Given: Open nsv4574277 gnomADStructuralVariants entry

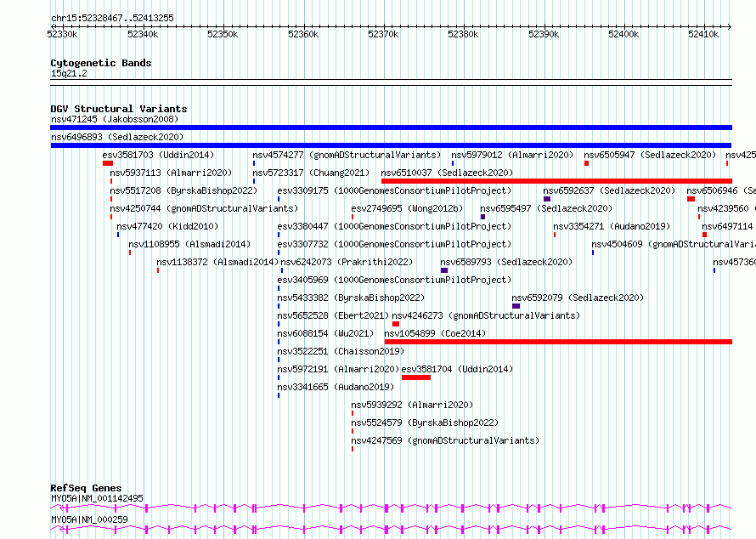Looking at the screenshot, I should click(347, 155).
